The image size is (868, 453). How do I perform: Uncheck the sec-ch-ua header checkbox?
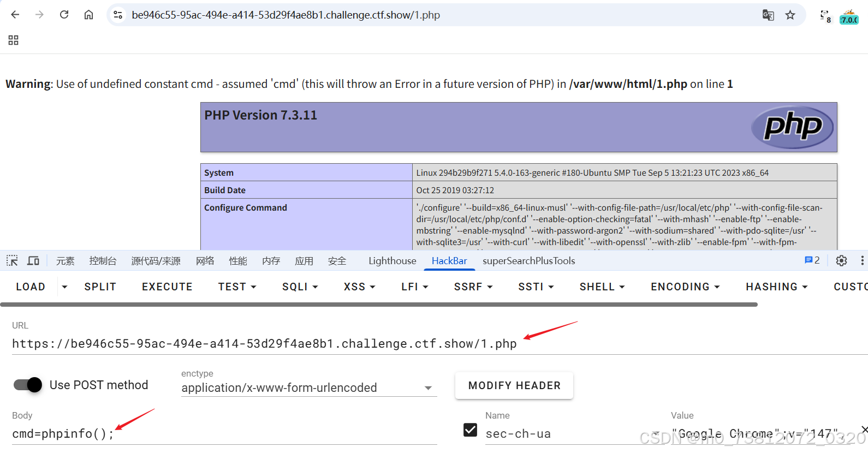pyautogui.click(x=470, y=430)
